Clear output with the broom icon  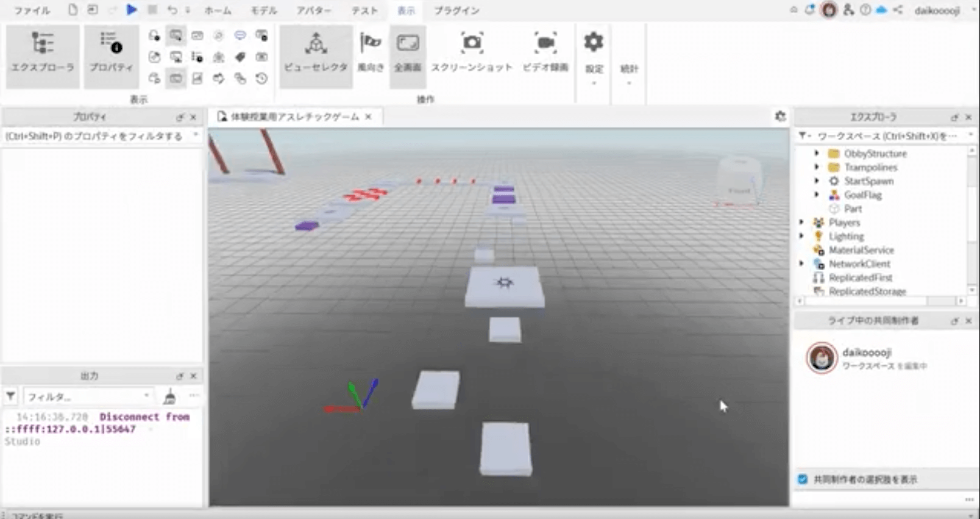coord(170,396)
